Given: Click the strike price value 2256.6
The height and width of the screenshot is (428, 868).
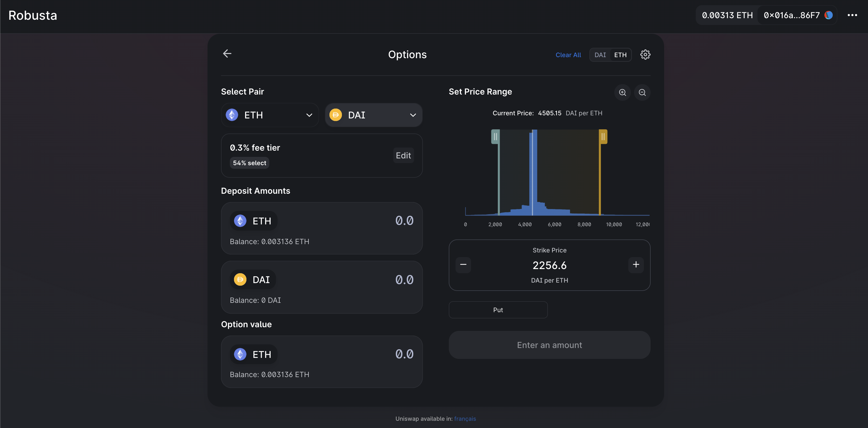Looking at the screenshot, I should [x=549, y=265].
